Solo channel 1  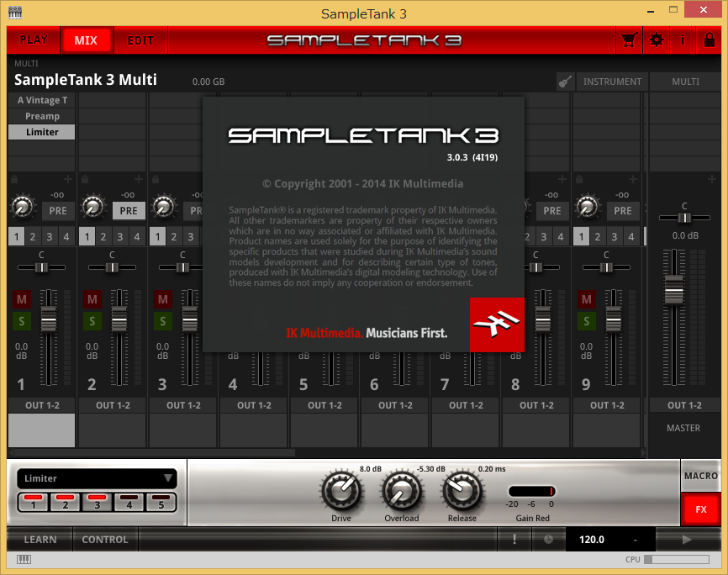(22, 321)
